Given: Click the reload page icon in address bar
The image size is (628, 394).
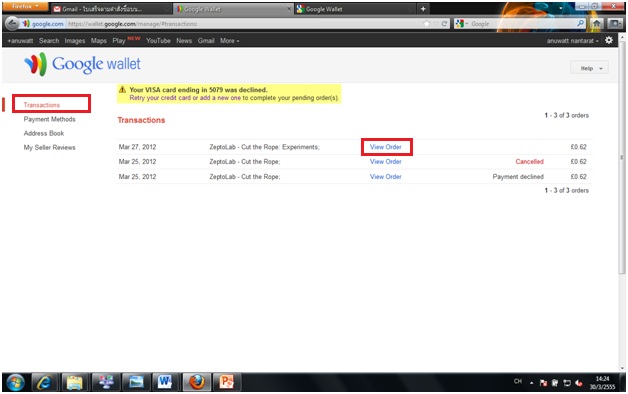Looking at the screenshot, I should coord(444,24).
